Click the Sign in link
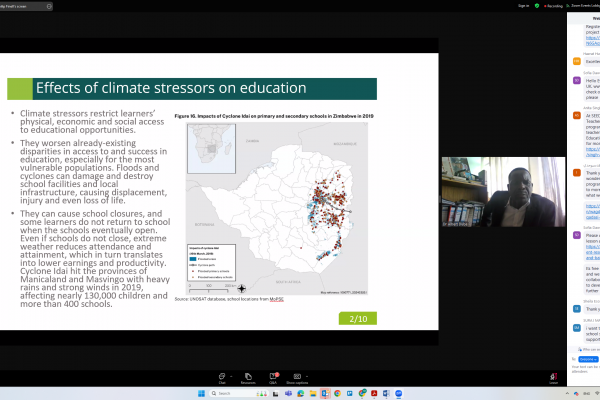 (523, 5)
